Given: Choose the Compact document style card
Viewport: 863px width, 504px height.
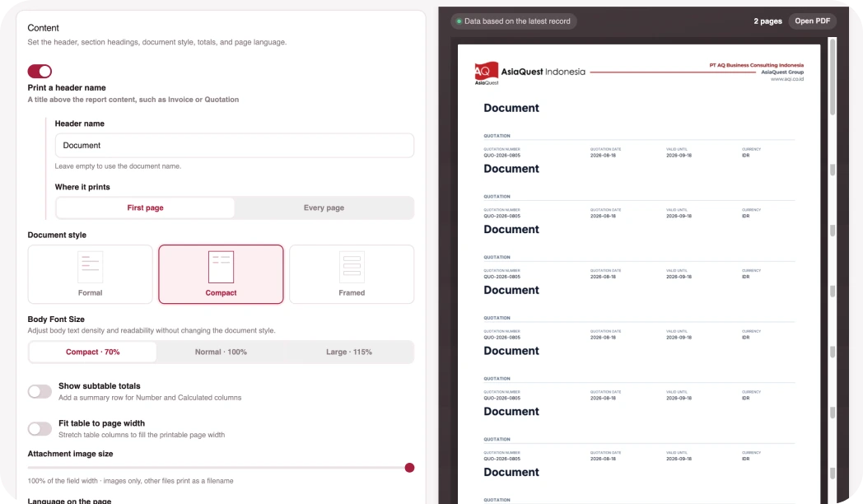Looking at the screenshot, I should [221, 274].
